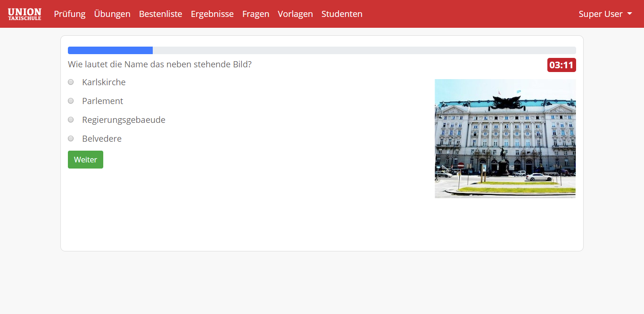Screen dimensions: 644x314
Task: Open the Prüfung menu item
Action: tap(70, 14)
